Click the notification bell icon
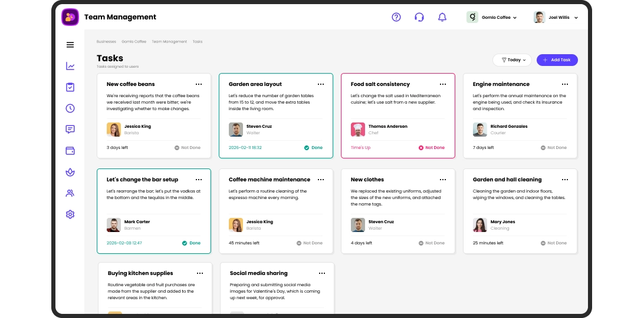 point(442,17)
